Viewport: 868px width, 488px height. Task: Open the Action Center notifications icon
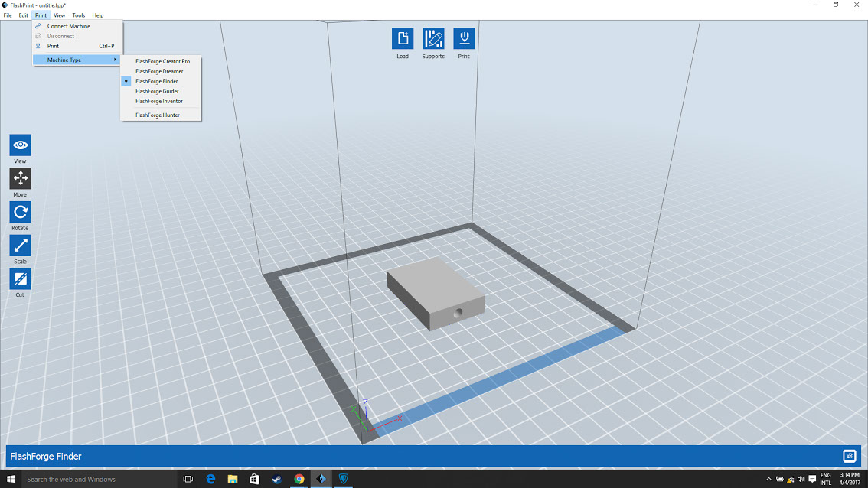point(812,479)
